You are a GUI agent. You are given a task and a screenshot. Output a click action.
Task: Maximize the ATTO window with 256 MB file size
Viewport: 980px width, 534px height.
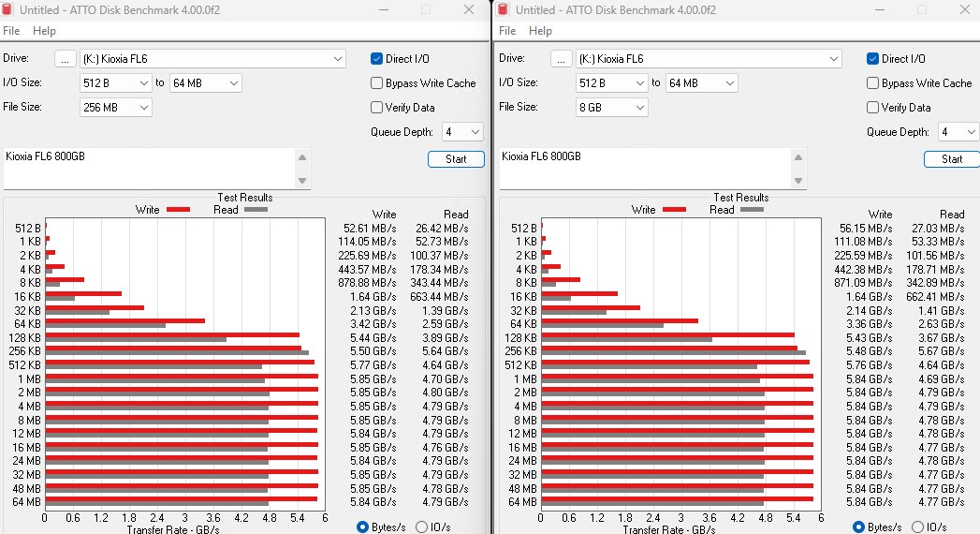[x=426, y=10]
